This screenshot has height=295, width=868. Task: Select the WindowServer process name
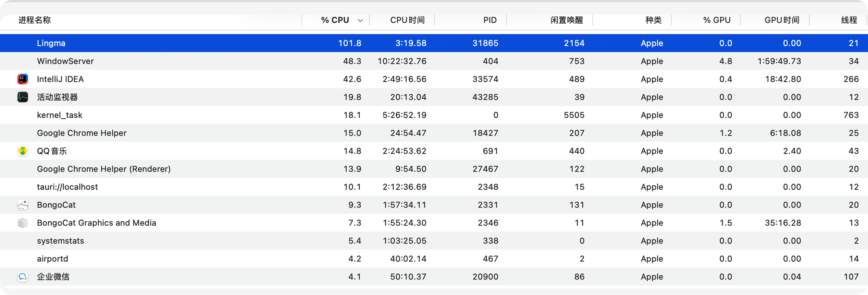65,61
